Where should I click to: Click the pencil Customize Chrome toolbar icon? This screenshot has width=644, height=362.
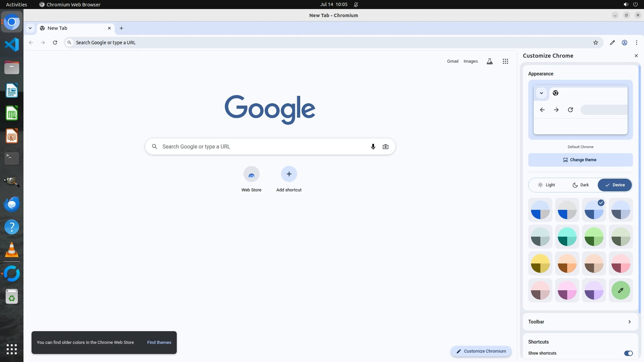point(612,43)
